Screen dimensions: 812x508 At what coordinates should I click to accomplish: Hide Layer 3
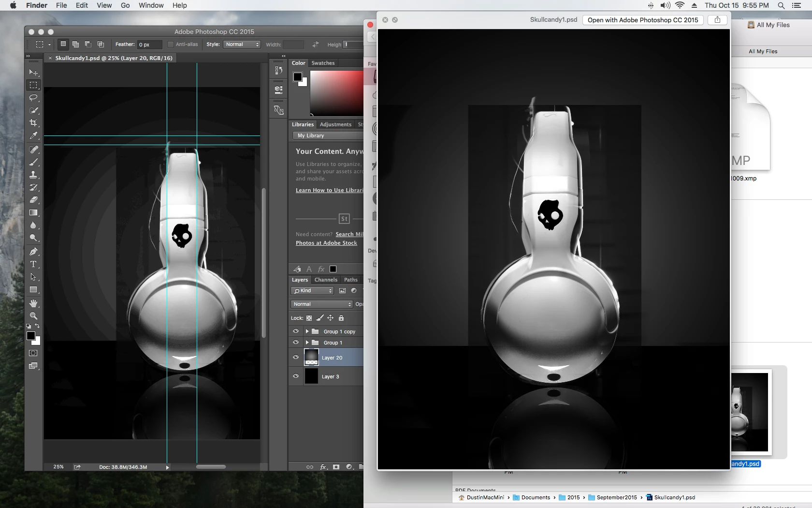tap(296, 376)
